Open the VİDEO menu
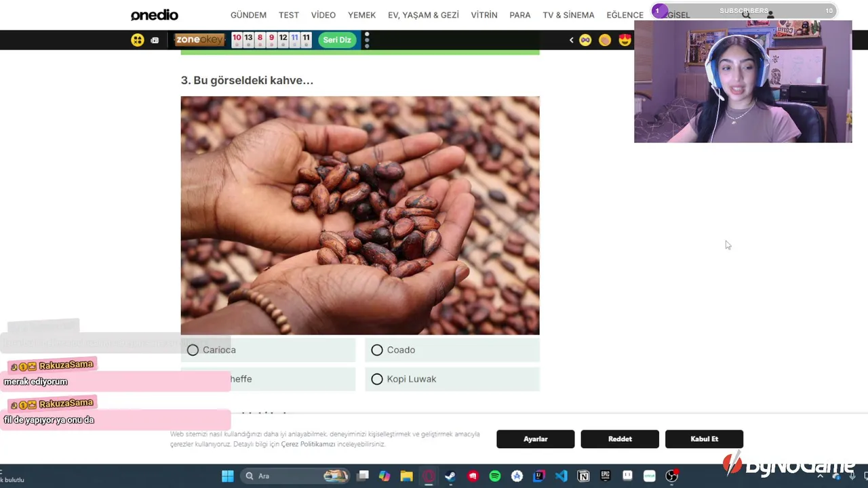 (x=323, y=15)
